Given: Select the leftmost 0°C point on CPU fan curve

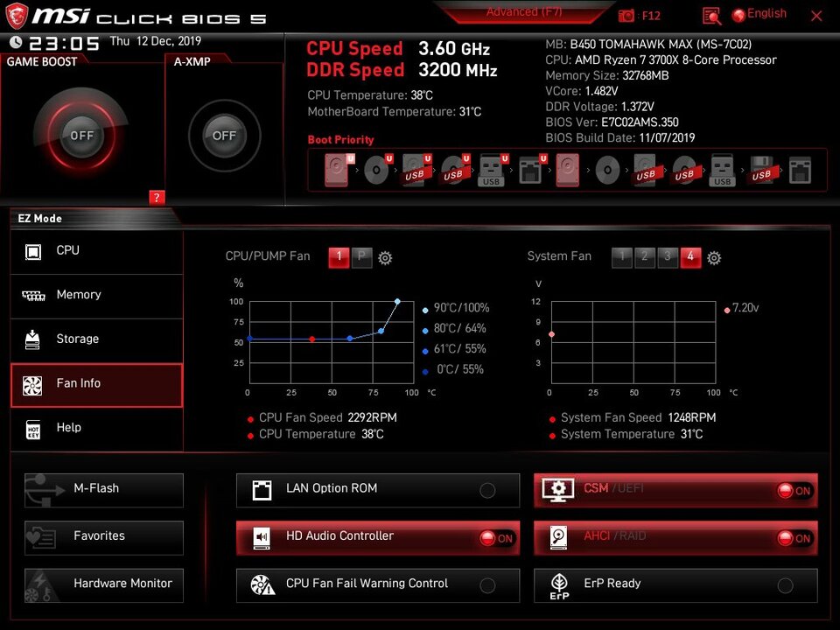Looking at the screenshot, I should [x=249, y=339].
